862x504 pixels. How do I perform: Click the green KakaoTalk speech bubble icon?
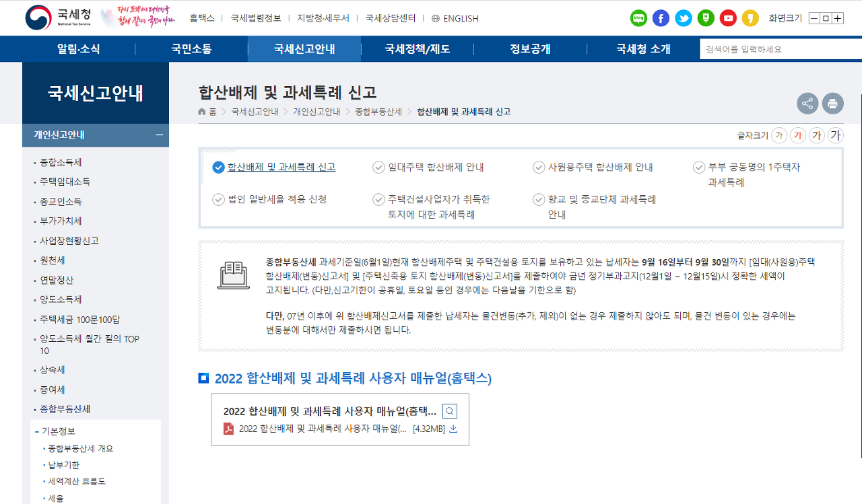(638, 18)
